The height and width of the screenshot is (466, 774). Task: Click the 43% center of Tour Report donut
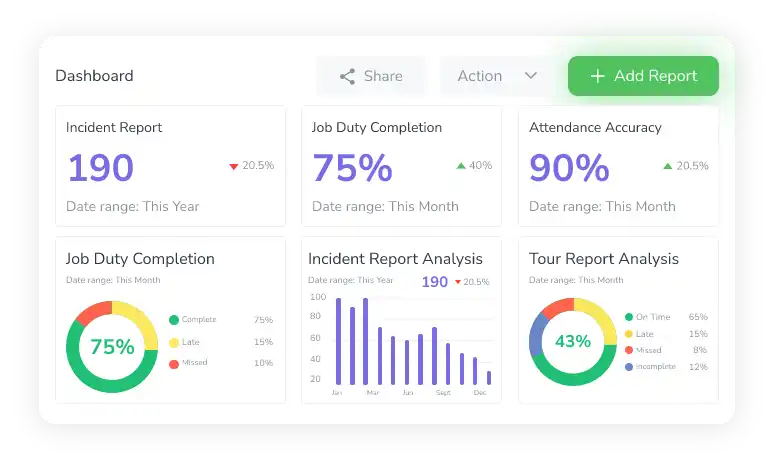[x=573, y=341]
